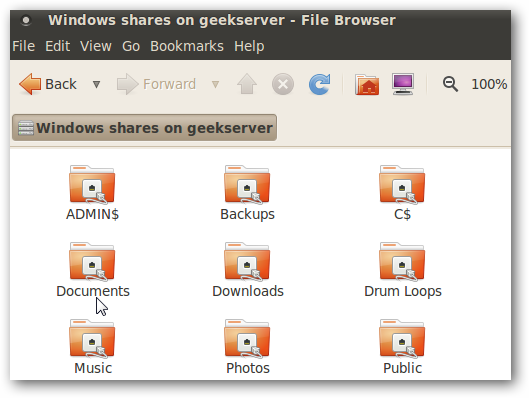Viewport: 529px width, 398px height.
Task: Click the Stop loading icon
Action: [283, 84]
